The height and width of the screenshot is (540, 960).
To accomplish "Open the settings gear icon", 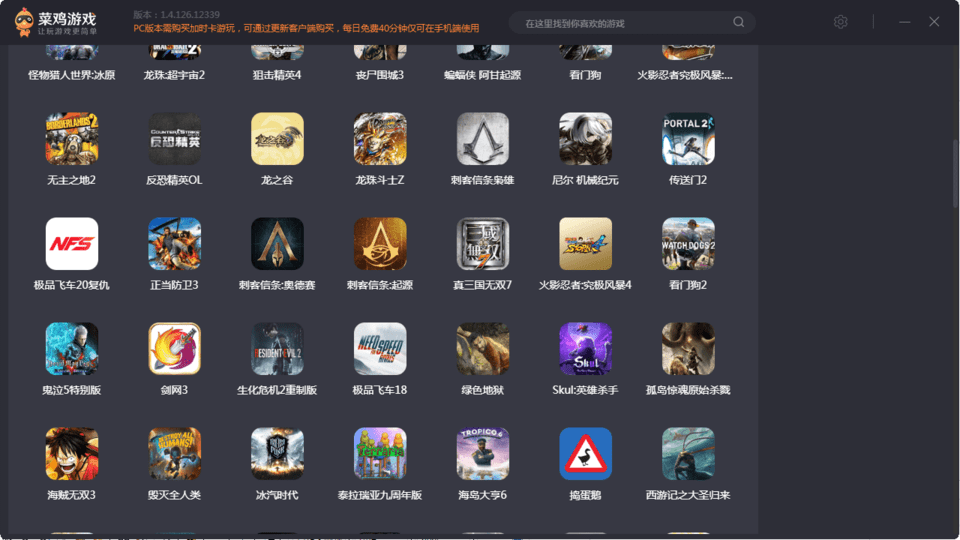I will click(x=841, y=22).
